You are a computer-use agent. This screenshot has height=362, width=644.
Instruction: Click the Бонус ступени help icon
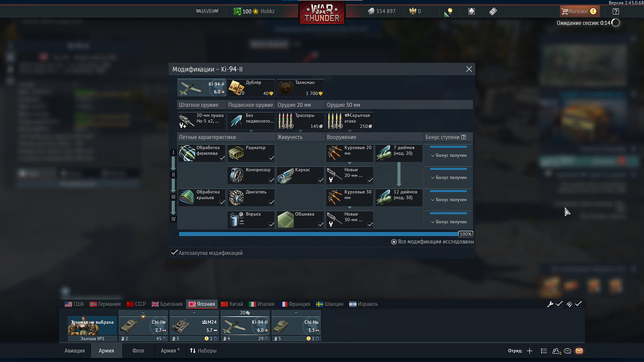pos(464,137)
